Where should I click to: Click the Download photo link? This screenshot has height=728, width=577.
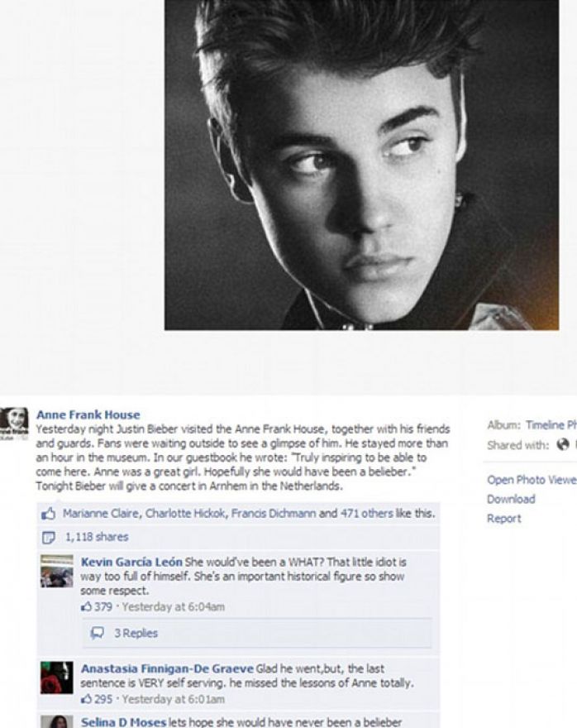pos(511,499)
